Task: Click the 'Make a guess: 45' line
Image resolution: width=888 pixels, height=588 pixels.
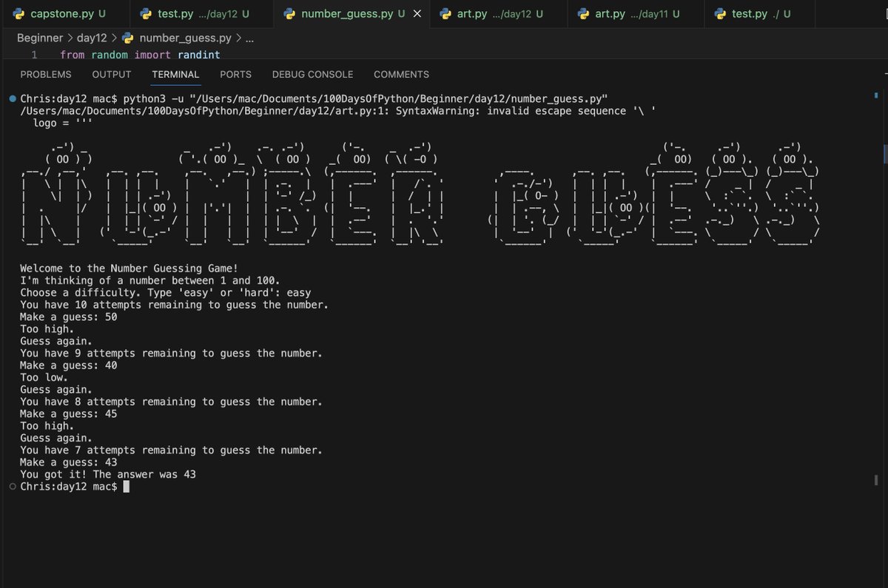Action: tap(69, 414)
